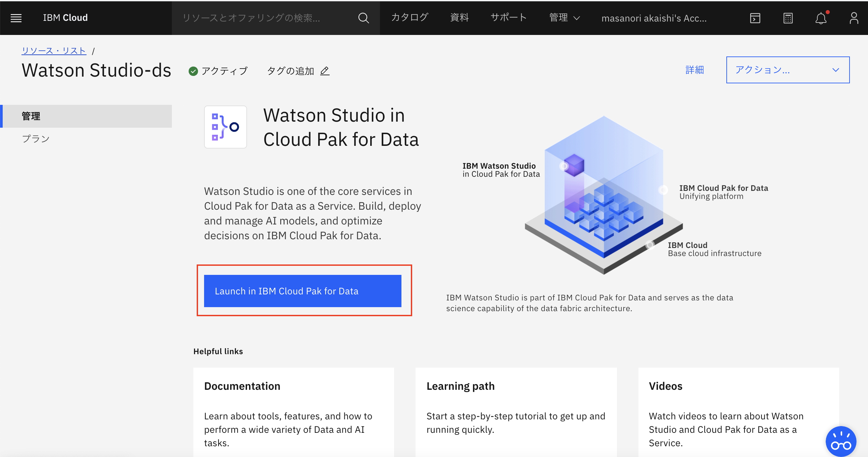
Task: Click the search magnifier icon
Action: pos(363,18)
